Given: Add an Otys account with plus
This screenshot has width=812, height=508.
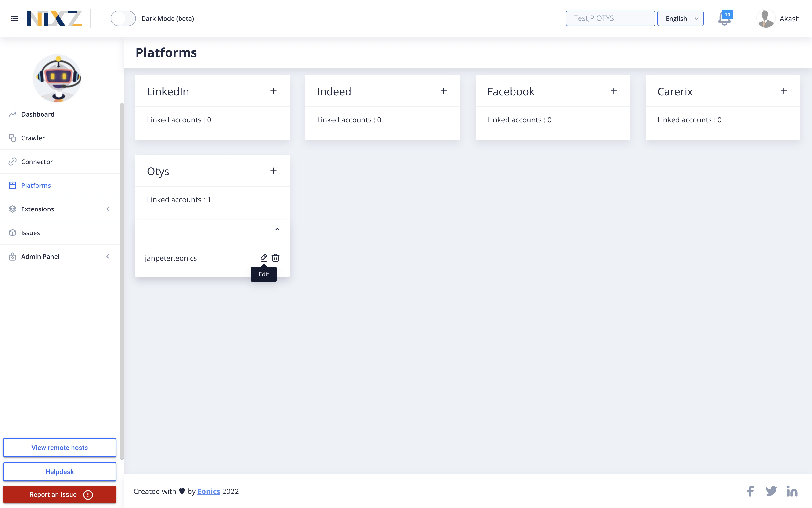Looking at the screenshot, I should point(274,171).
